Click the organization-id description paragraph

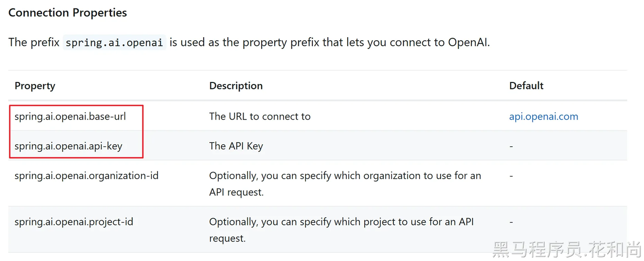[x=345, y=184]
